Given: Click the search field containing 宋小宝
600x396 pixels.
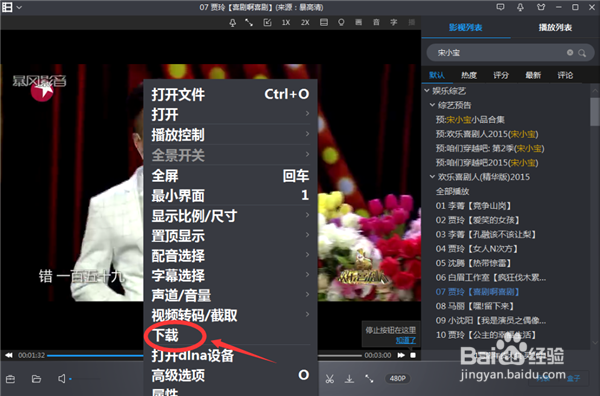Looking at the screenshot, I should pos(510,53).
